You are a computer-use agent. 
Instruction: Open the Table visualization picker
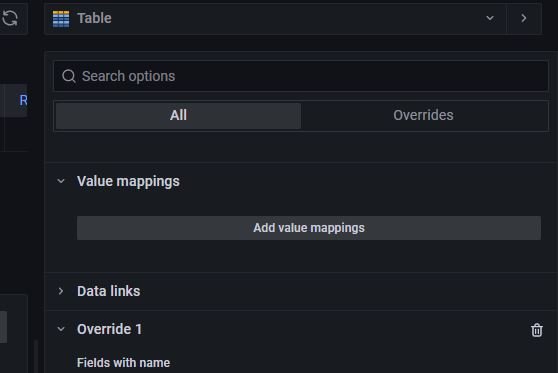[275, 18]
